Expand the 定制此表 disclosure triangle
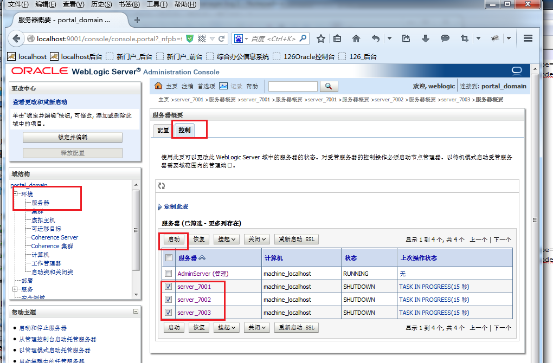Viewport: 553px width, 364px height. 160,207
